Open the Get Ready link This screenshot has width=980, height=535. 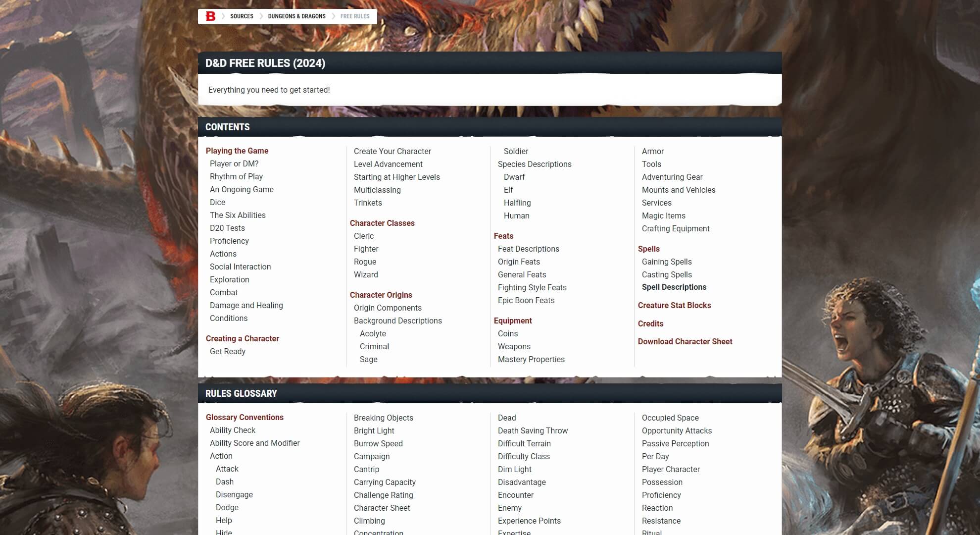click(x=228, y=351)
